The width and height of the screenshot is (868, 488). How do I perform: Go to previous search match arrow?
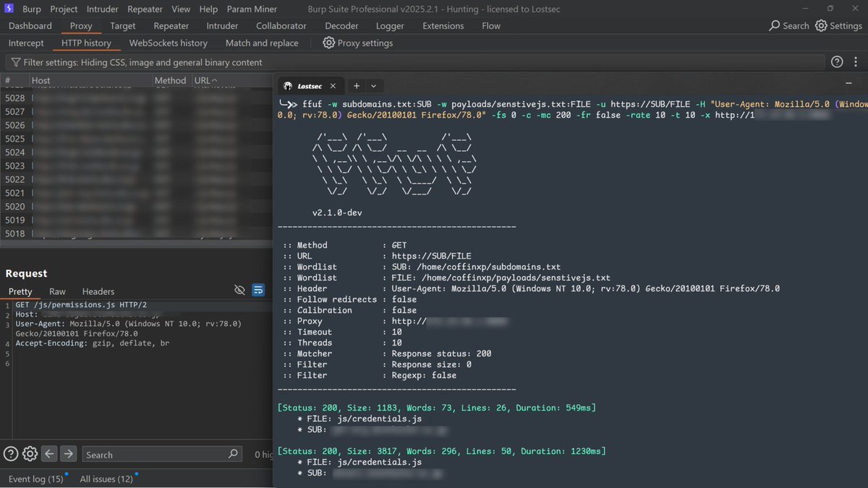(49, 454)
